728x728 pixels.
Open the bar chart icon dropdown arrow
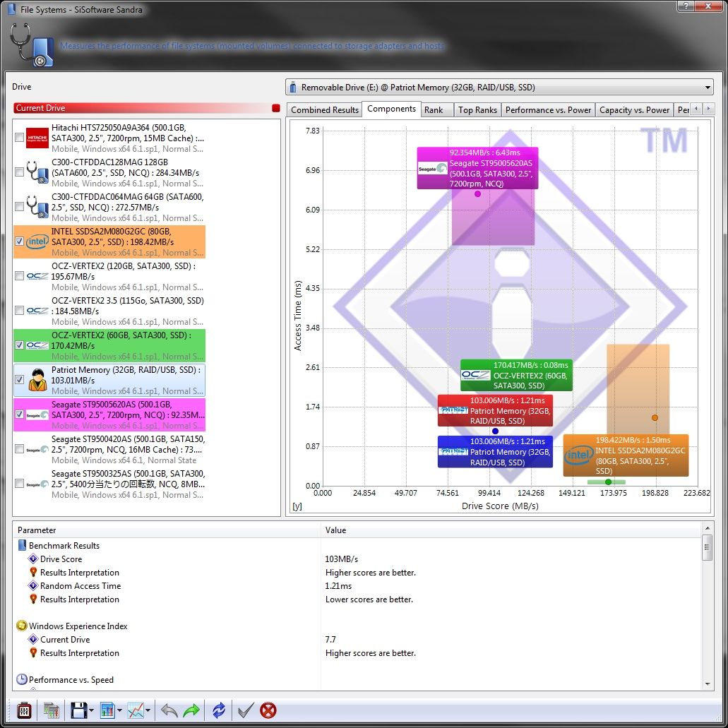(119, 710)
